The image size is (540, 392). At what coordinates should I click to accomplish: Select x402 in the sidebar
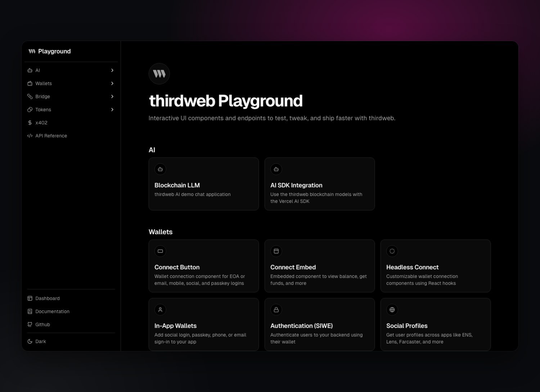click(x=71, y=123)
